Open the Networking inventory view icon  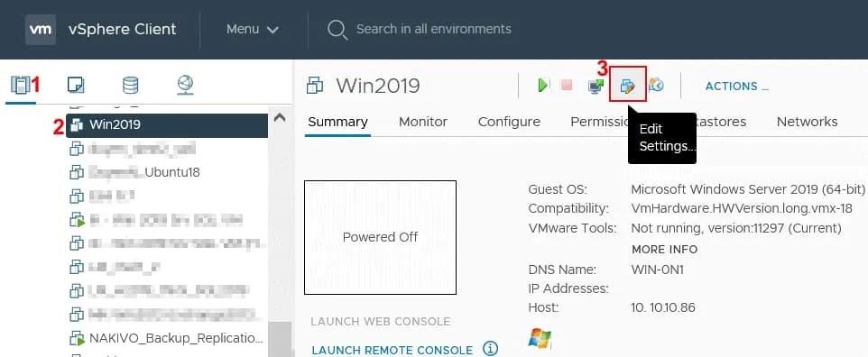185,85
